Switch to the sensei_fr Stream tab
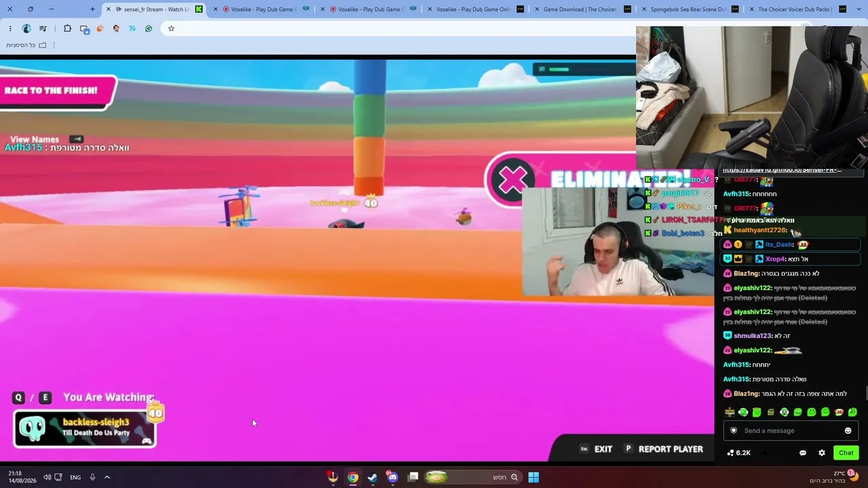Viewport: 868px width, 488px height. (x=153, y=9)
